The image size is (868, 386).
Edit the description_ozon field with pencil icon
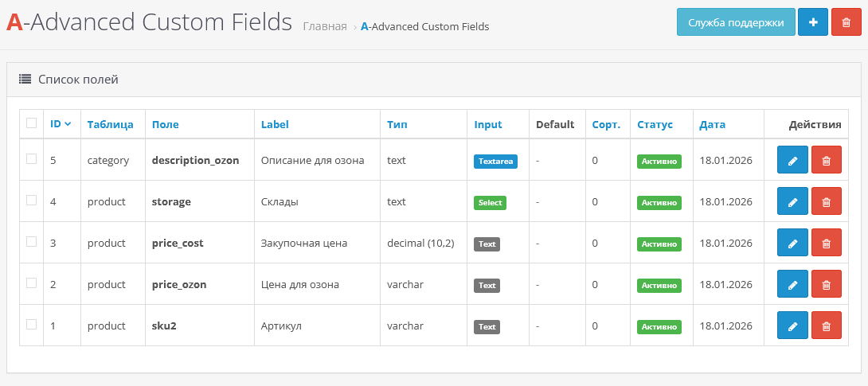click(x=792, y=160)
